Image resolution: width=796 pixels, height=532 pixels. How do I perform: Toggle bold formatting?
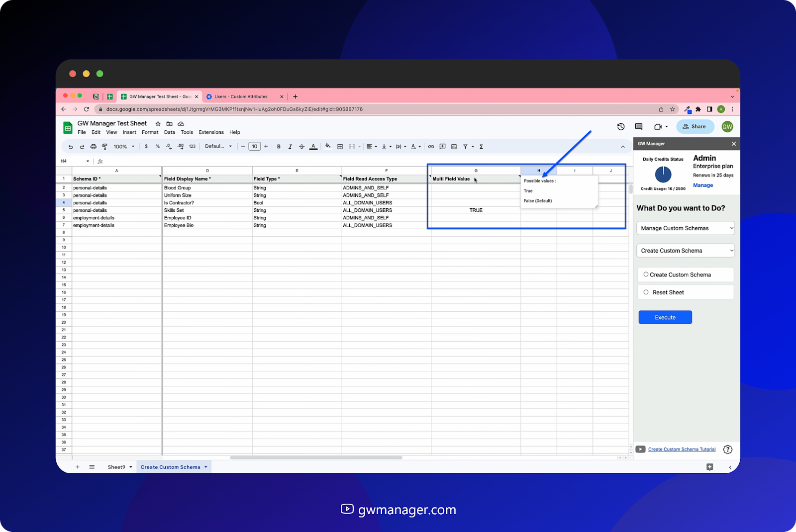pos(279,147)
